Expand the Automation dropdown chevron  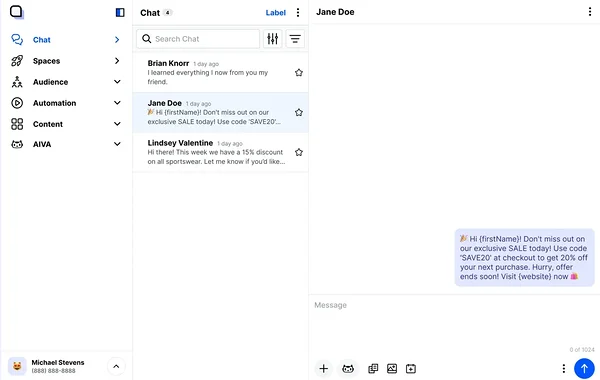click(117, 103)
